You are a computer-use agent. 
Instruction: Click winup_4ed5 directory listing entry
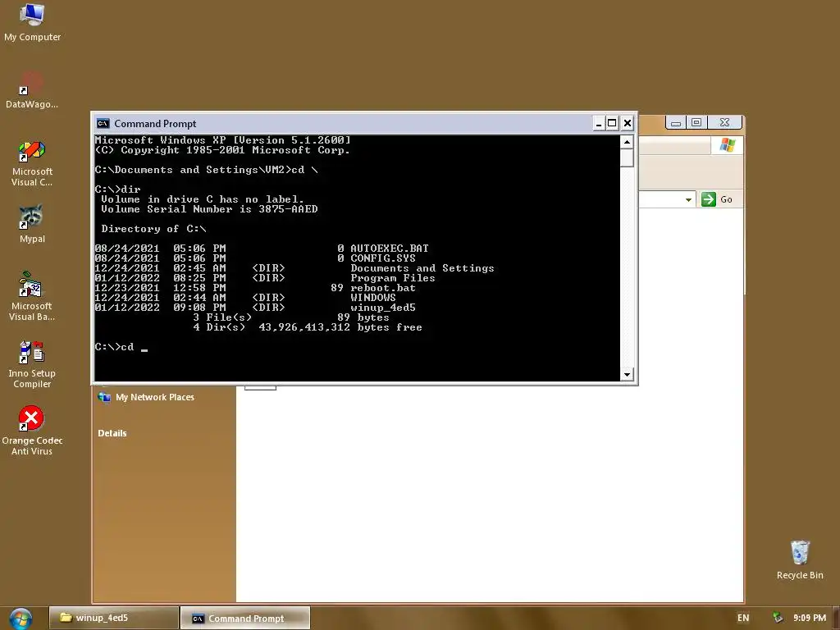click(x=382, y=308)
